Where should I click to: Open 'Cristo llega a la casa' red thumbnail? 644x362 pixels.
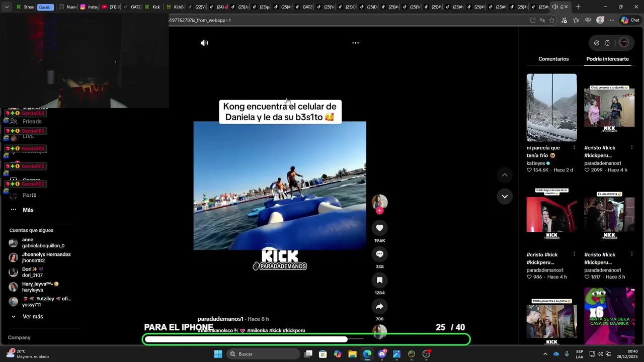click(x=551, y=215)
